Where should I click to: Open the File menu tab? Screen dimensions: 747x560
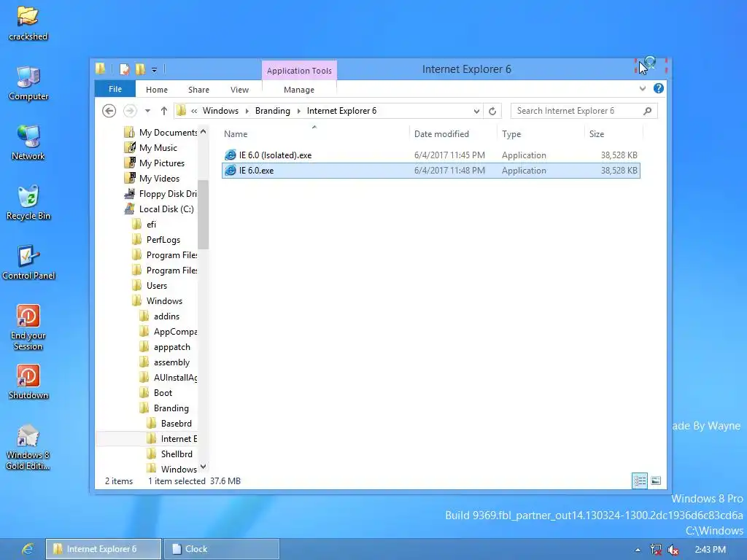[115, 89]
